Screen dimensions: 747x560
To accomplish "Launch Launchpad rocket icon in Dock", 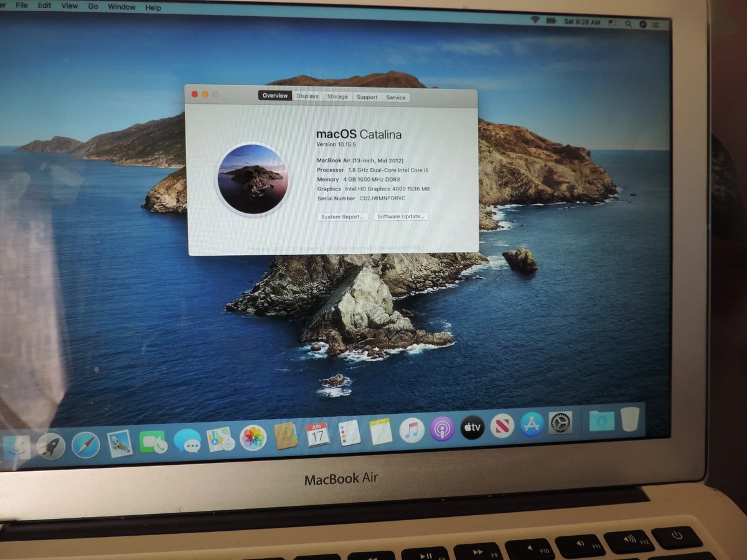I will (x=51, y=446).
